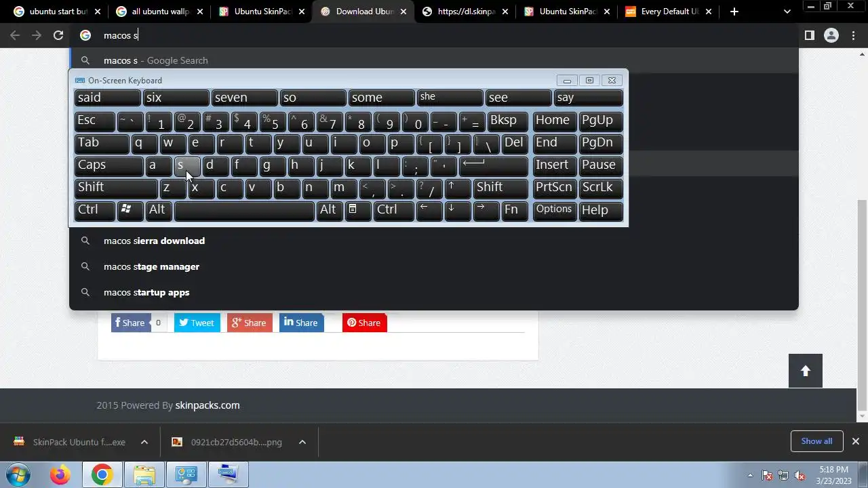The image size is (868, 488).
Task: Toggle left Shift key on keyboard
Action: [x=116, y=188]
